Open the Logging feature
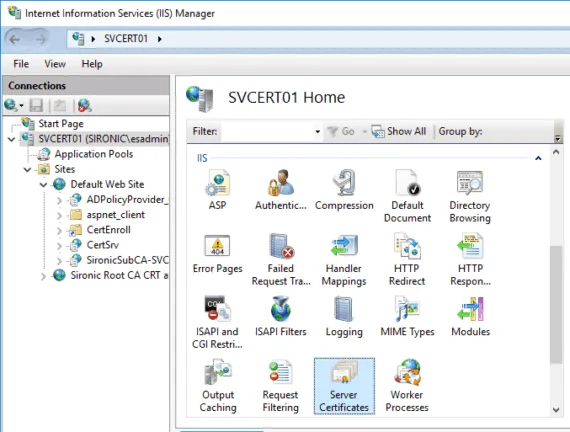This screenshot has width=570, height=432. (x=344, y=316)
